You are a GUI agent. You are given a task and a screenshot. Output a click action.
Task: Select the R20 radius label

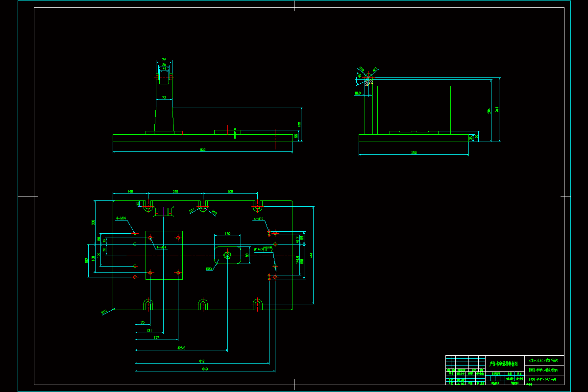(209, 269)
